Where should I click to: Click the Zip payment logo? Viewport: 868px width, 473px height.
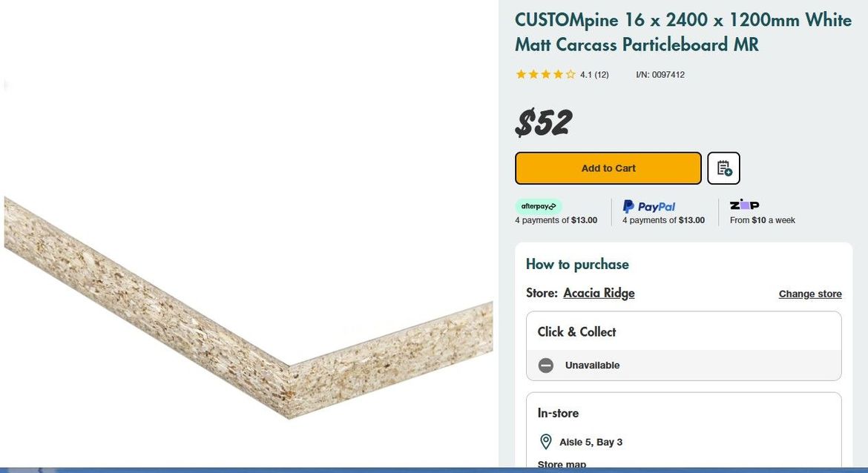[744, 205]
